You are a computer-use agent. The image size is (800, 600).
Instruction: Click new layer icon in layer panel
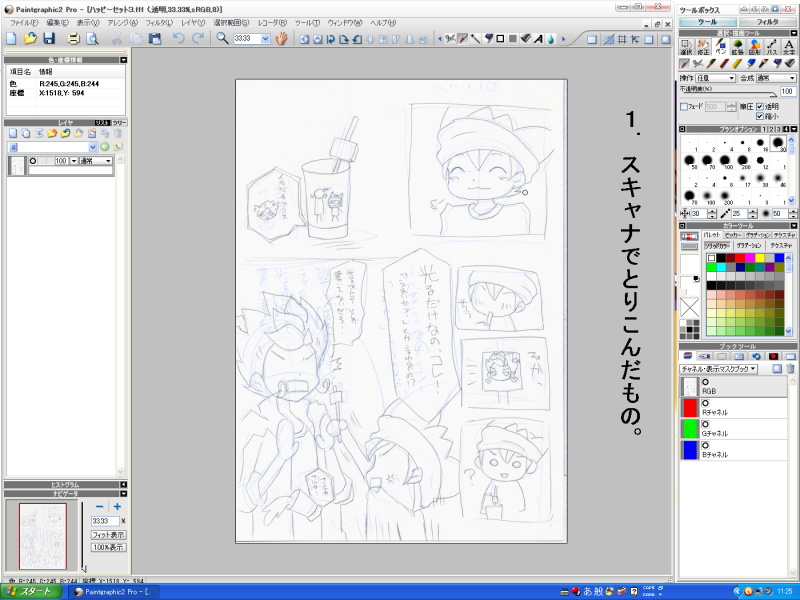[13, 133]
